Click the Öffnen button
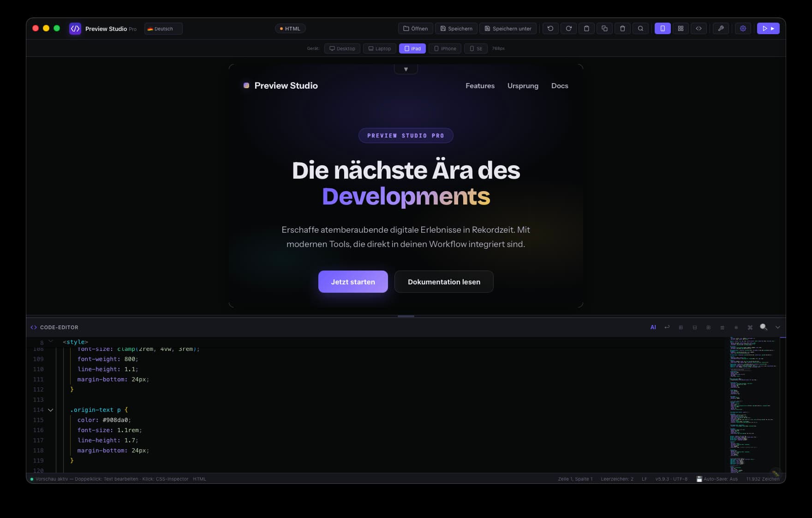Screen dimensions: 812x518 (416, 29)
